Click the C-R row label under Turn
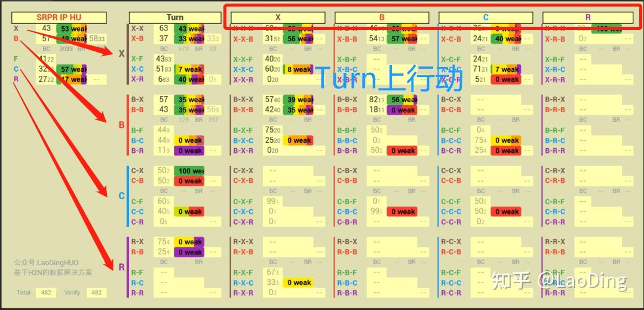 [137, 222]
